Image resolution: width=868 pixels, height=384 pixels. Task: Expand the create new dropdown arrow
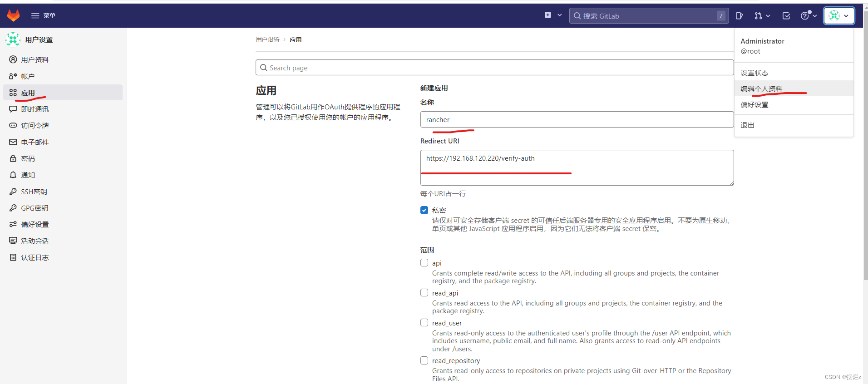(559, 15)
